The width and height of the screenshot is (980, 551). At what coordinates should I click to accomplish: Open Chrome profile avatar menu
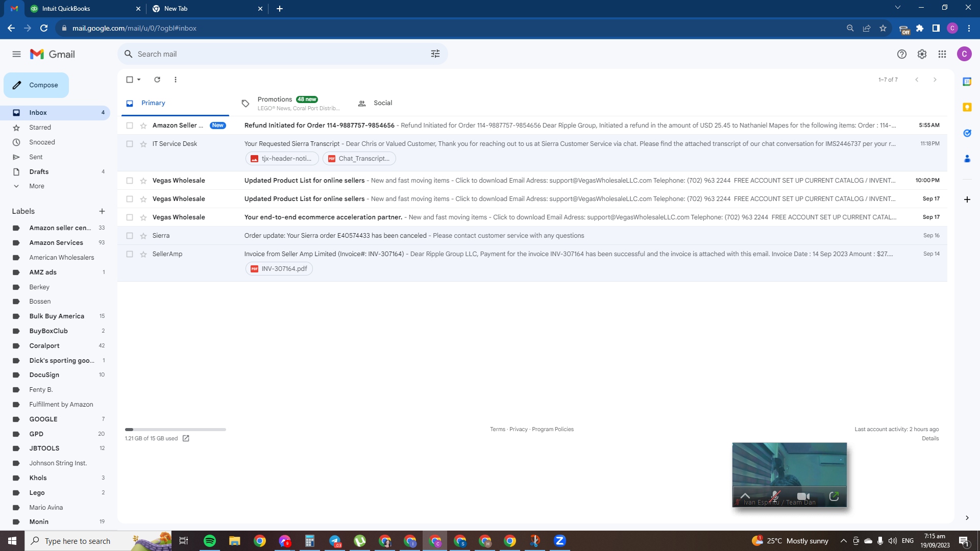(952, 28)
